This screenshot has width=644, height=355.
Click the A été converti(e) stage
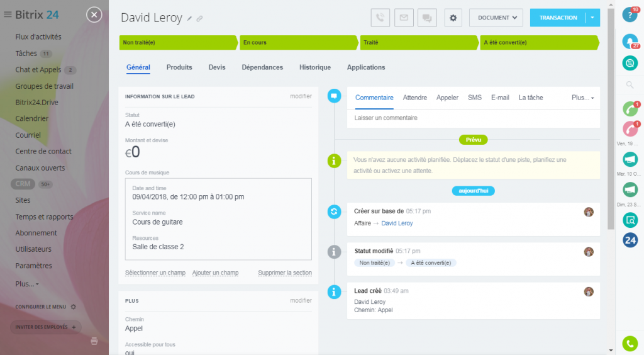click(539, 42)
